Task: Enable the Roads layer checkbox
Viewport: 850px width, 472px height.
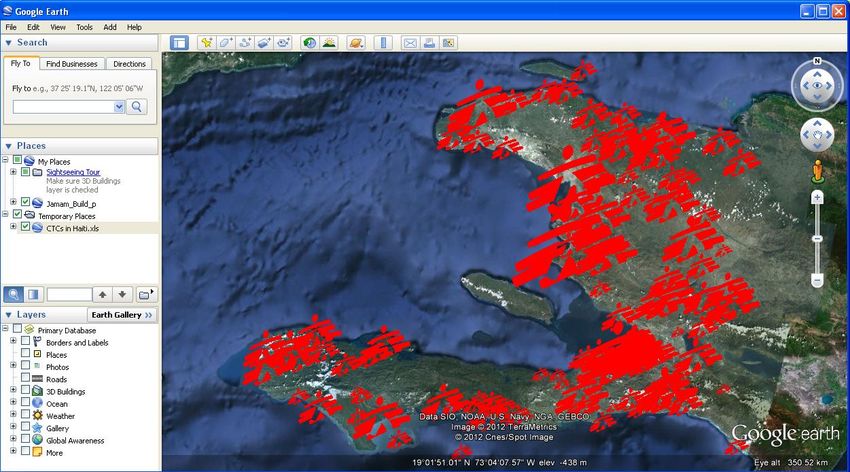Action: click(x=25, y=377)
